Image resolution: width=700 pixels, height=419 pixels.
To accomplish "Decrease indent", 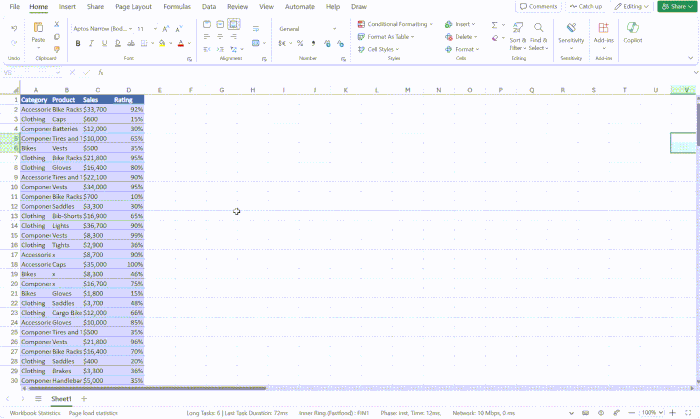I will [x=207, y=49].
